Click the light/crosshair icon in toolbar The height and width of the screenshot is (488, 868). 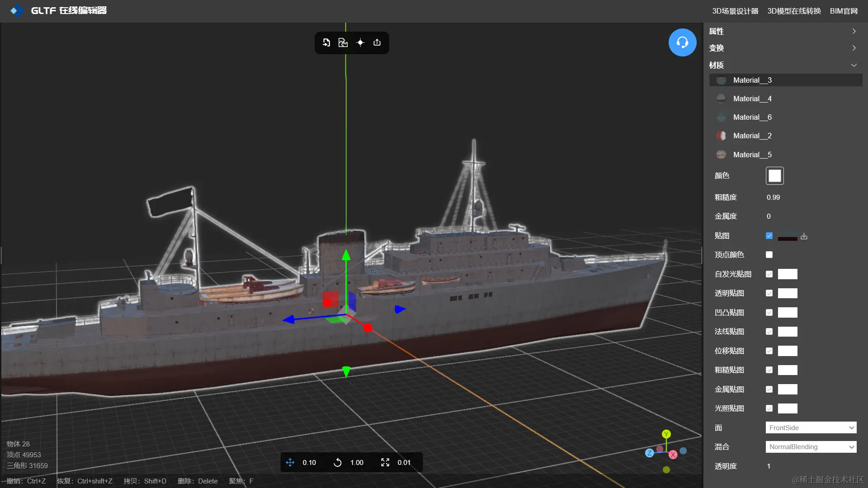pos(360,42)
